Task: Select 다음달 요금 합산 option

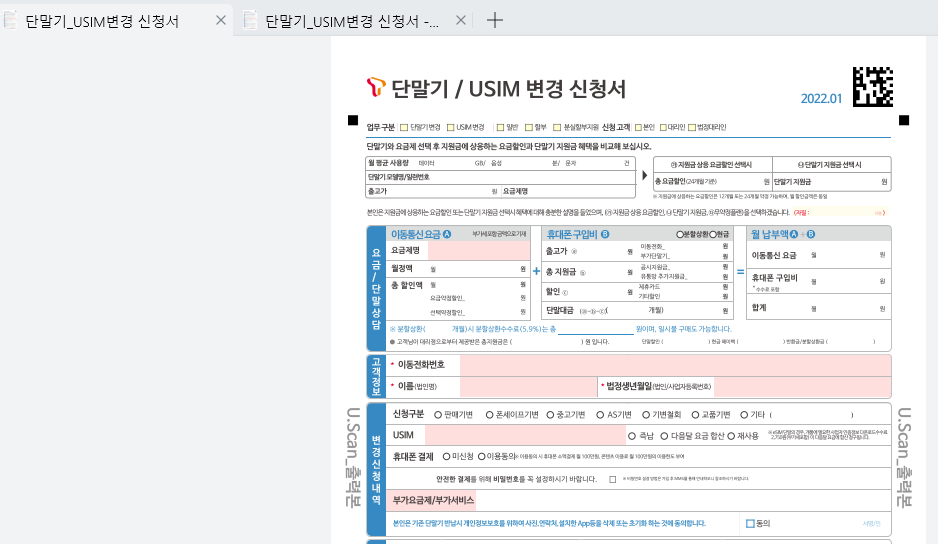Action: [664, 436]
